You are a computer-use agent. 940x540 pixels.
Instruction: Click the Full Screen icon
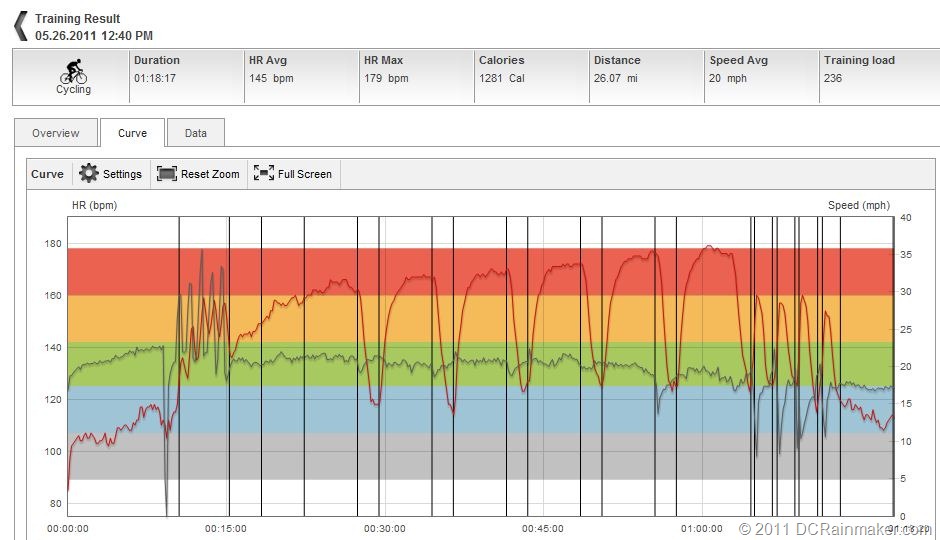click(264, 173)
